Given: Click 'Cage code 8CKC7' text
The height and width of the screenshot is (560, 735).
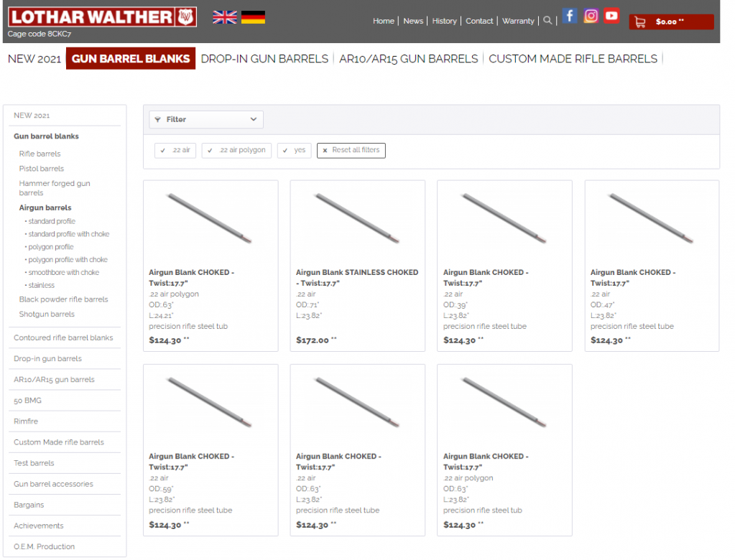Looking at the screenshot, I should click(x=40, y=34).
